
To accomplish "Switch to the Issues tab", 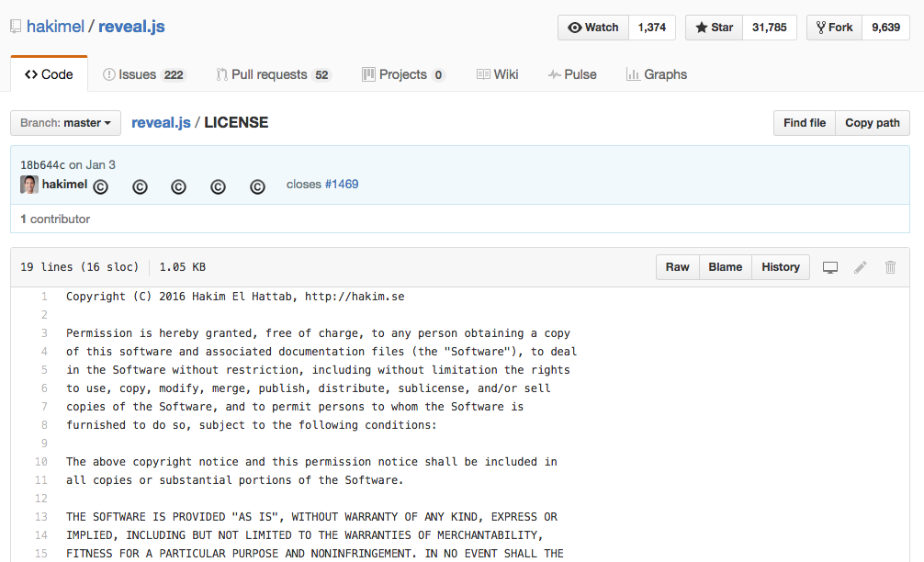I will click(143, 74).
